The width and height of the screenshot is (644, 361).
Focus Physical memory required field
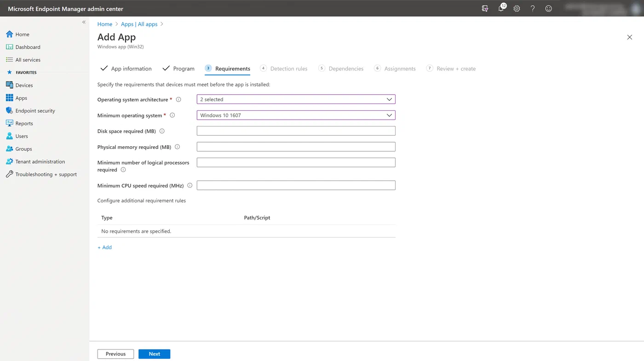coord(296,147)
